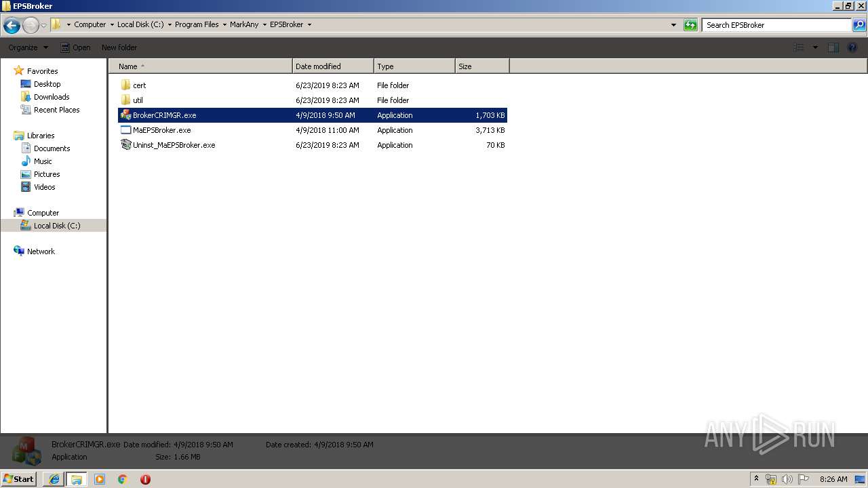This screenshot has width=868, height=488.
Task: Open the Music library
Action: (x=43, y=161)
